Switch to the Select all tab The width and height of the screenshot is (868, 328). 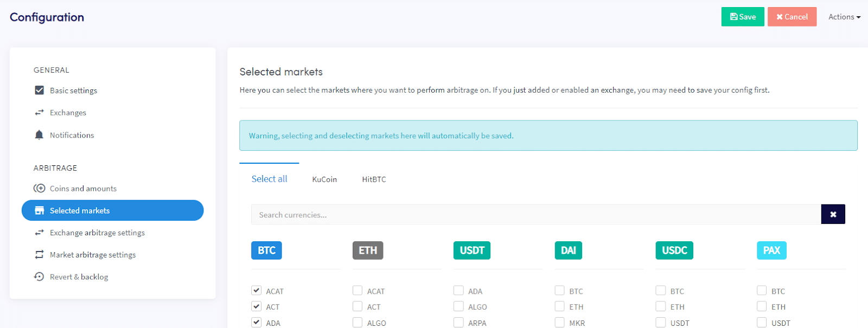269,178
